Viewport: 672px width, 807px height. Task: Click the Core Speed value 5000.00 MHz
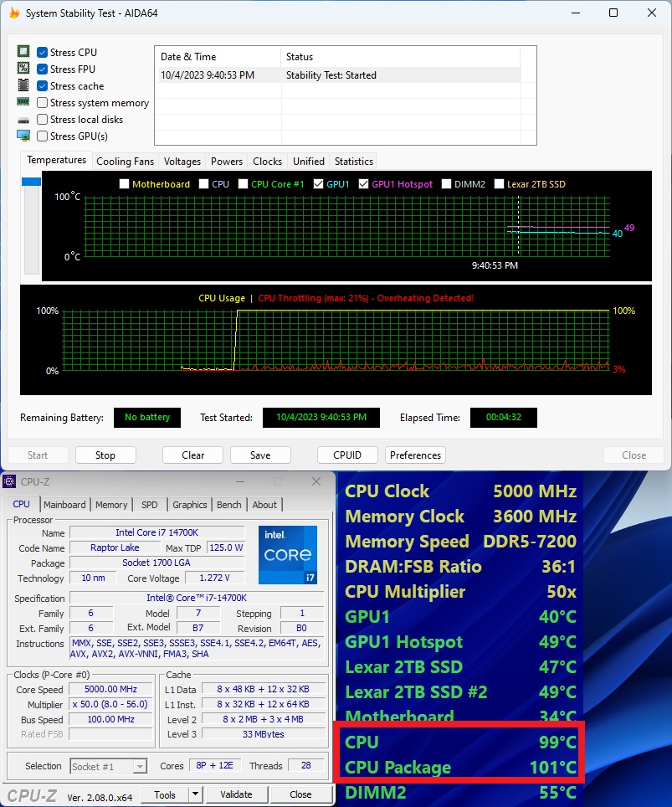coord(110,689)
